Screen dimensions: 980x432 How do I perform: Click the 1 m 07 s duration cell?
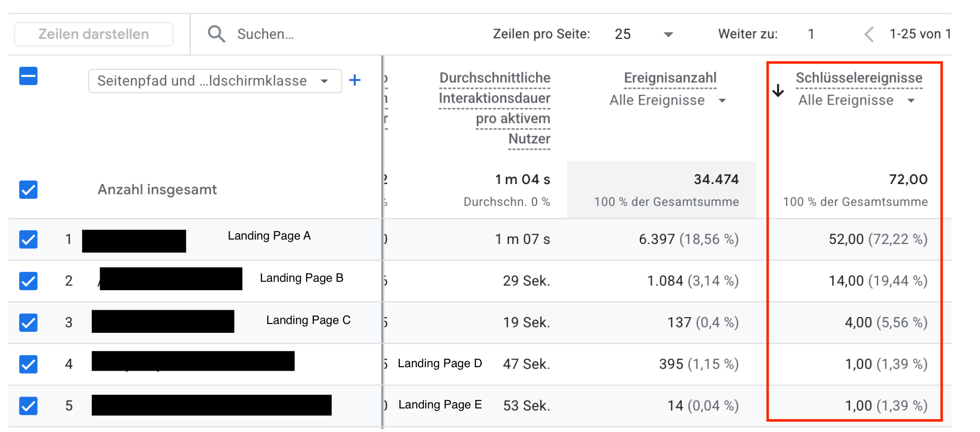pyautogui.click(x=522, y=239)
